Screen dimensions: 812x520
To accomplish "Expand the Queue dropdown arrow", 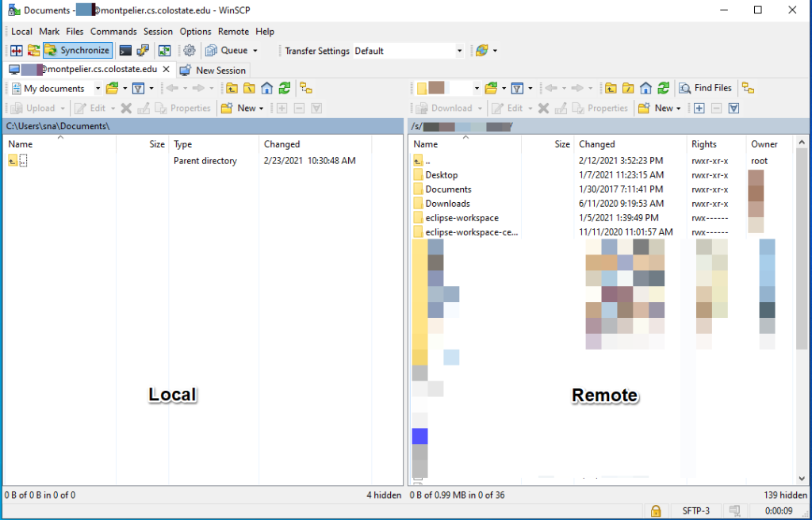I will pos(255,51).
